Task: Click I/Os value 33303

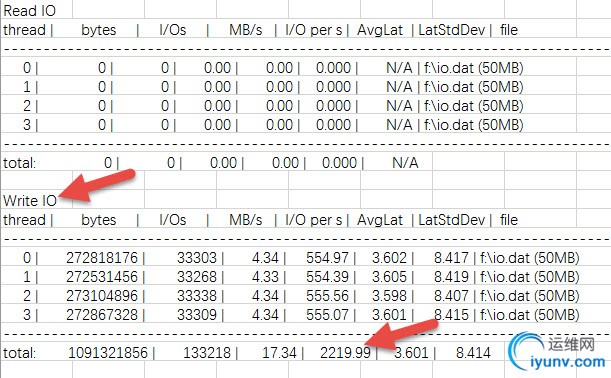Action: (197, 258)
